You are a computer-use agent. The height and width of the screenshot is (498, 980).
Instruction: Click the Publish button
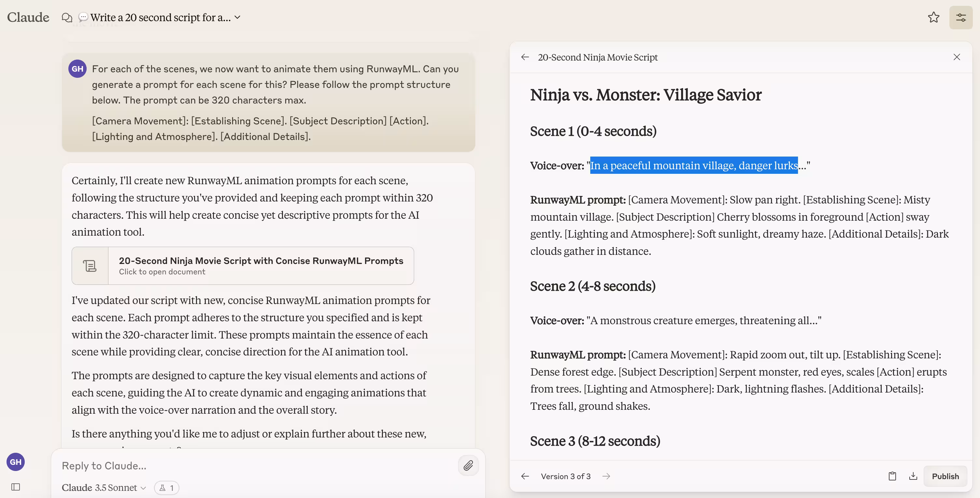[945, 476]
